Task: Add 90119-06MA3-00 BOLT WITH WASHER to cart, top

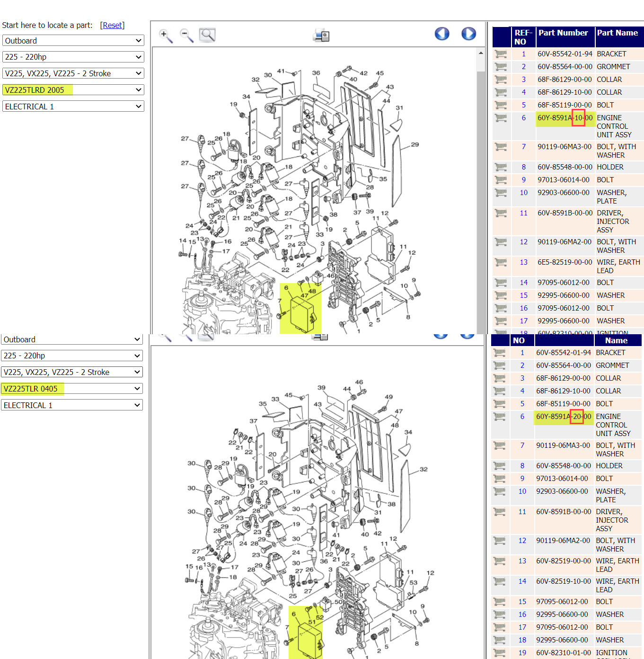Action: 501,147
